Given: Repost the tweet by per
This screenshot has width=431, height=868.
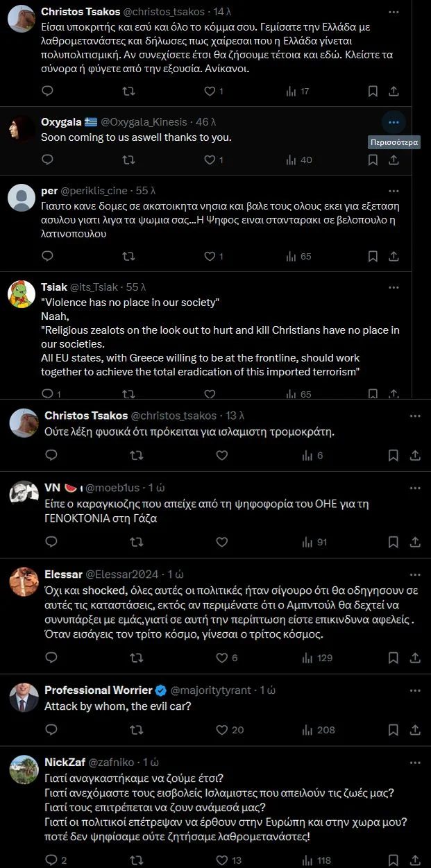Looking at the screenshot, I should [x=129, y=256].
